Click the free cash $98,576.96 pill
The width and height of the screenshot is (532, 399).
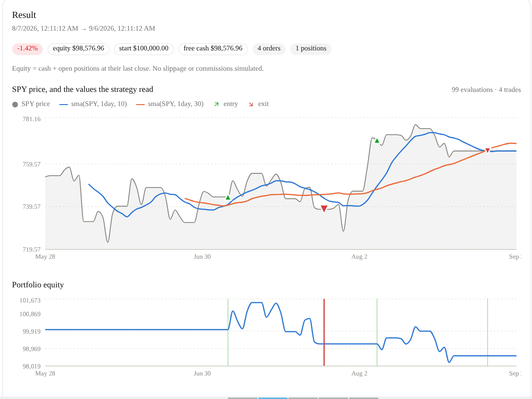point(213,49)
